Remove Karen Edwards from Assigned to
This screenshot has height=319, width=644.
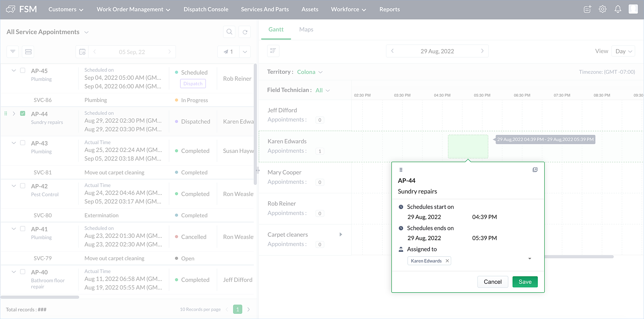point(447,261)
